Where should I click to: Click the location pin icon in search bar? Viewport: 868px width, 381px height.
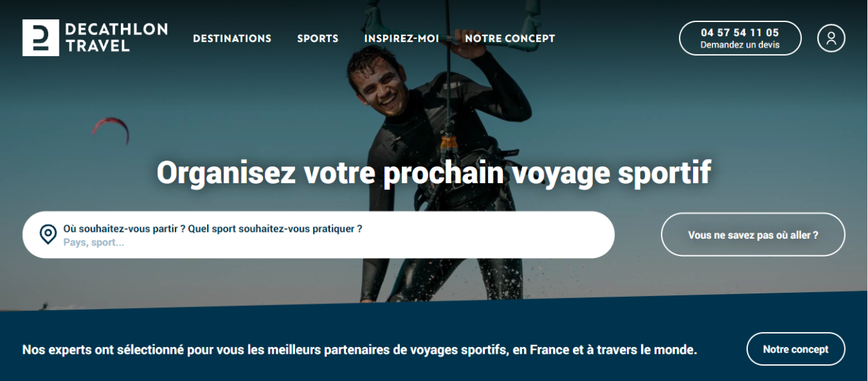coord(48,235)
